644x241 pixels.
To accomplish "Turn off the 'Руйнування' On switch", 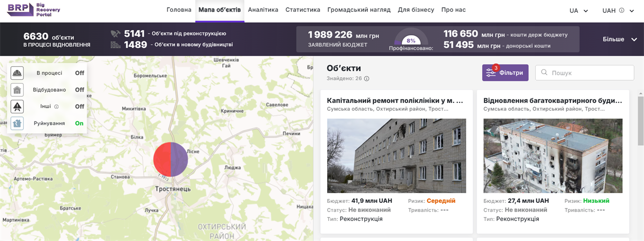I will point(79,123).
